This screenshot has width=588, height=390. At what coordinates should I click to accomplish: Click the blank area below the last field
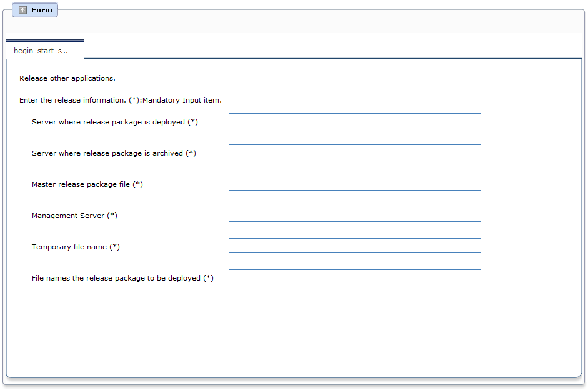point(294,330)
